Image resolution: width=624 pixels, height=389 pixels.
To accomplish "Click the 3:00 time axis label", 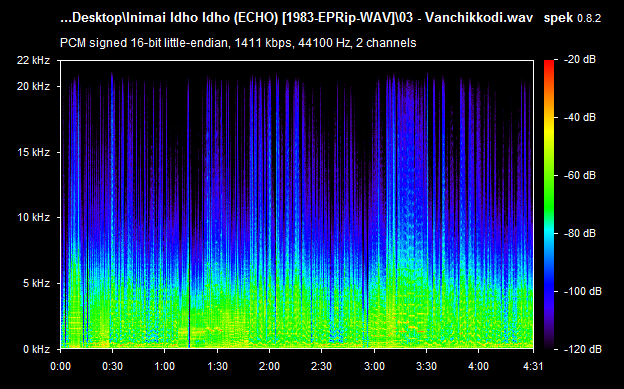I will click(x=374, y=366).
